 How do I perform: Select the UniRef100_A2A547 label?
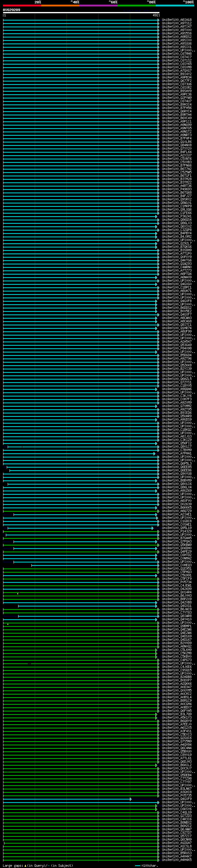point(177,342)
